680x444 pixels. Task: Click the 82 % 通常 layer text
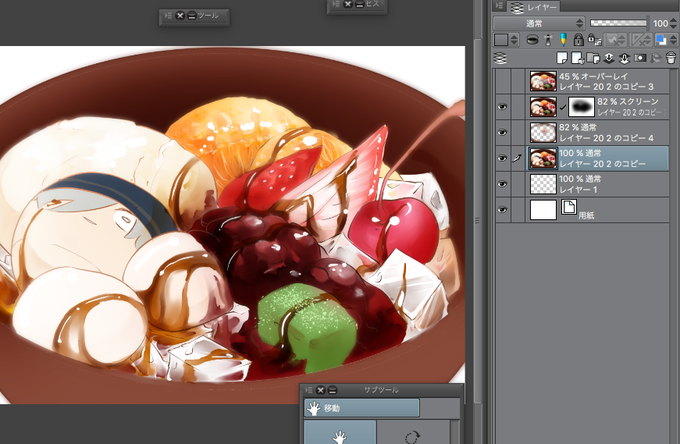click(x=577, y=127)
